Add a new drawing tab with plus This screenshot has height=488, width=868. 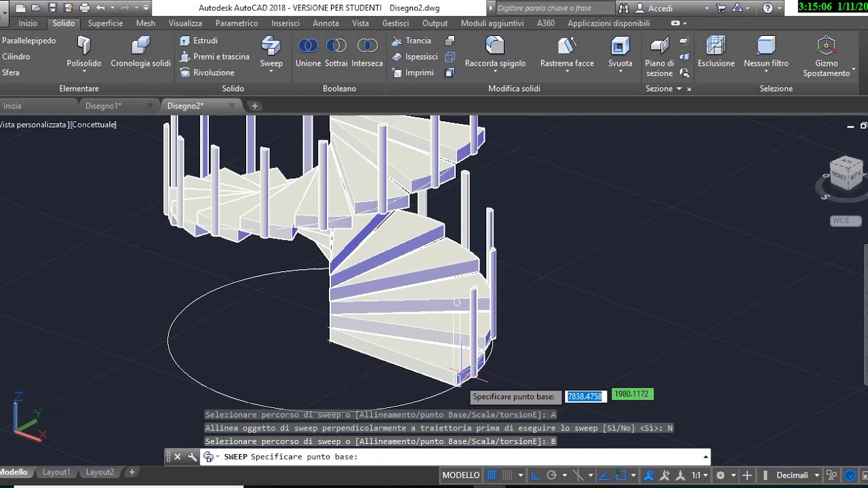(255, 106)
